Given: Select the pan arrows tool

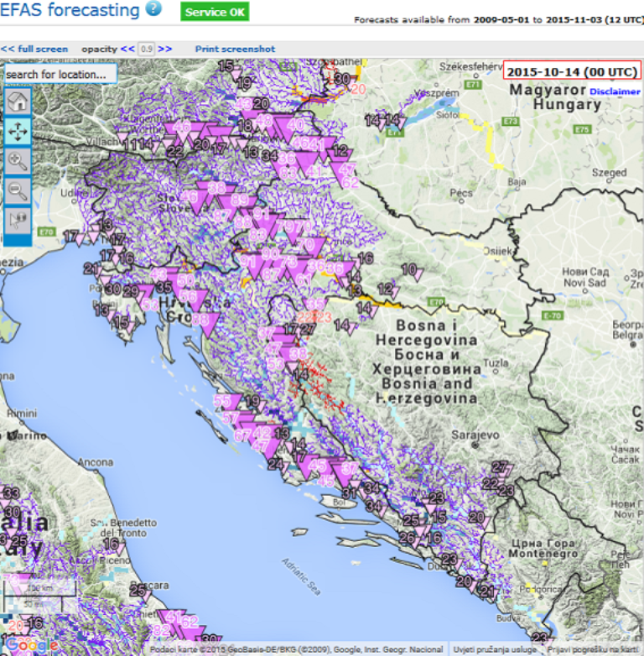Looking at the screenshot, I should pyautogui.click(x=18, y=131).
